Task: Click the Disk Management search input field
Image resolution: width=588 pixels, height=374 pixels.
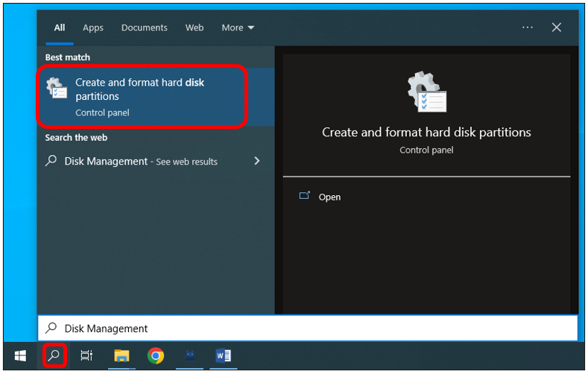Action: [308, 329]
